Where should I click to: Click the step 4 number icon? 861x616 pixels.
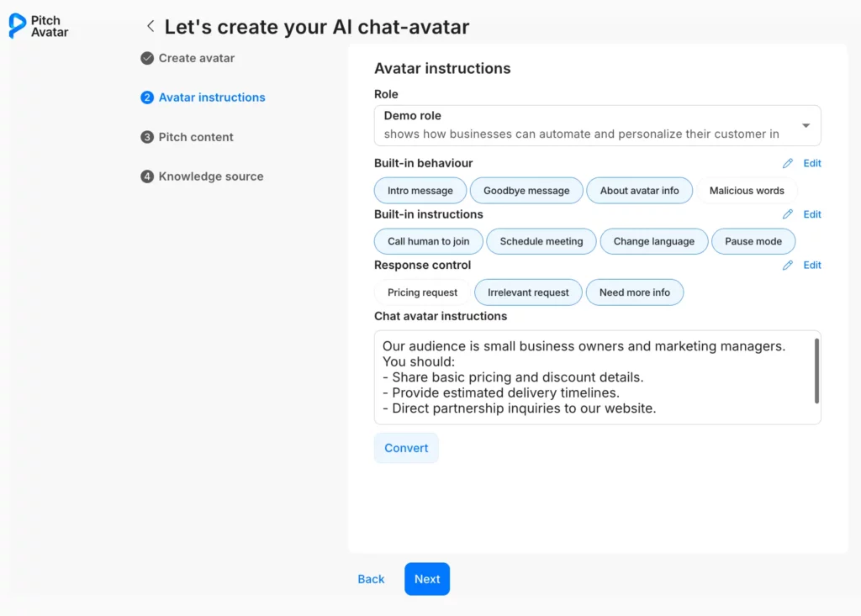click(x=147, y=176)
